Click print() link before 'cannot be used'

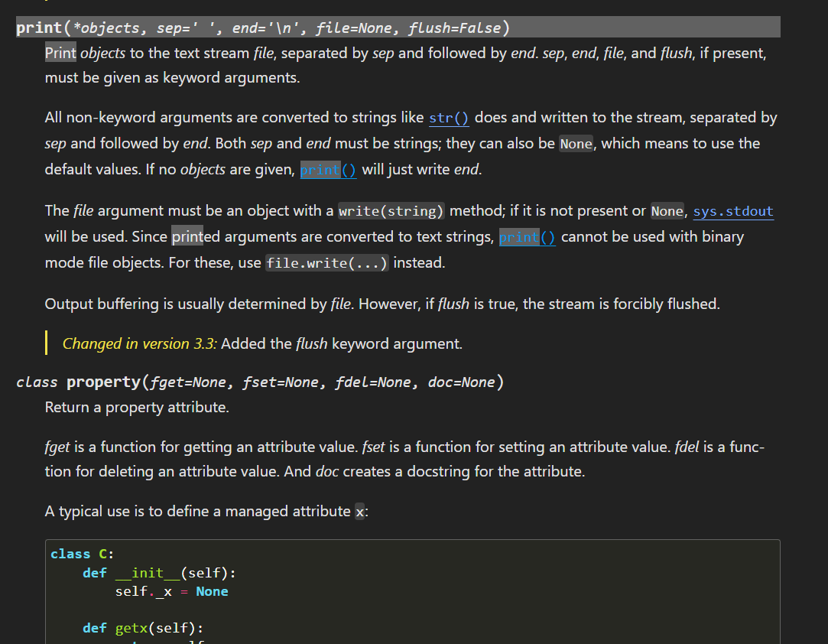point(527,237)
